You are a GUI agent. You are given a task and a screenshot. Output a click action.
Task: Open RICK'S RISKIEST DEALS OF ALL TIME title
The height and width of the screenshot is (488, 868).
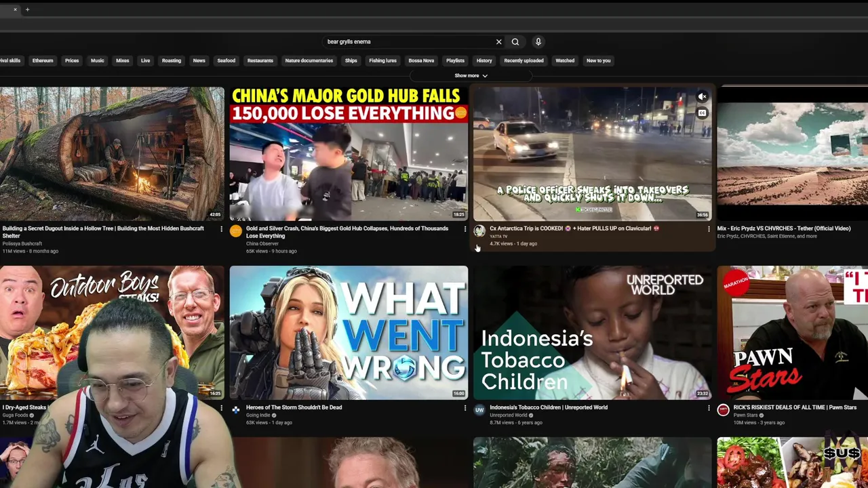click(x=795, y=407)
